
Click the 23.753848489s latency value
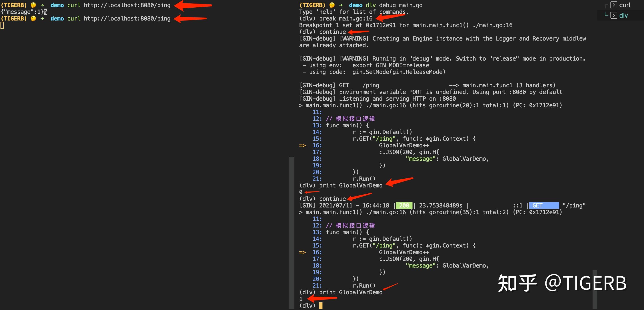[441, 206]
